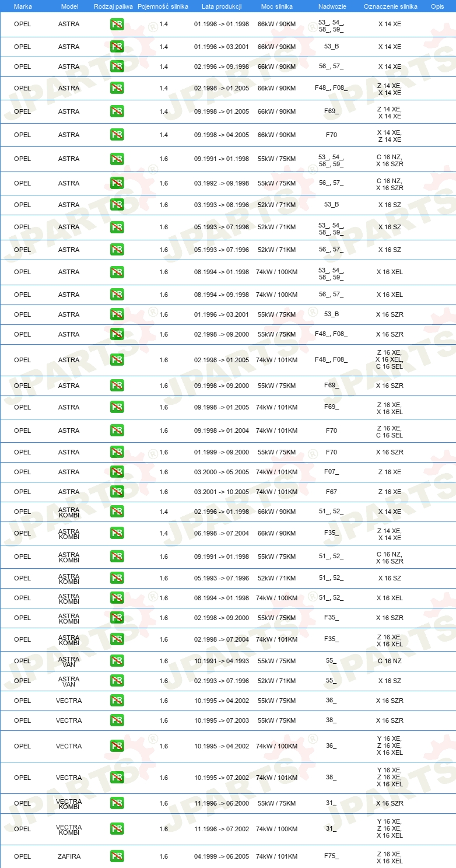
Task: Click fuel icon of Astra Kombi 05.1993 -> 07.1996
Action: 117,578
